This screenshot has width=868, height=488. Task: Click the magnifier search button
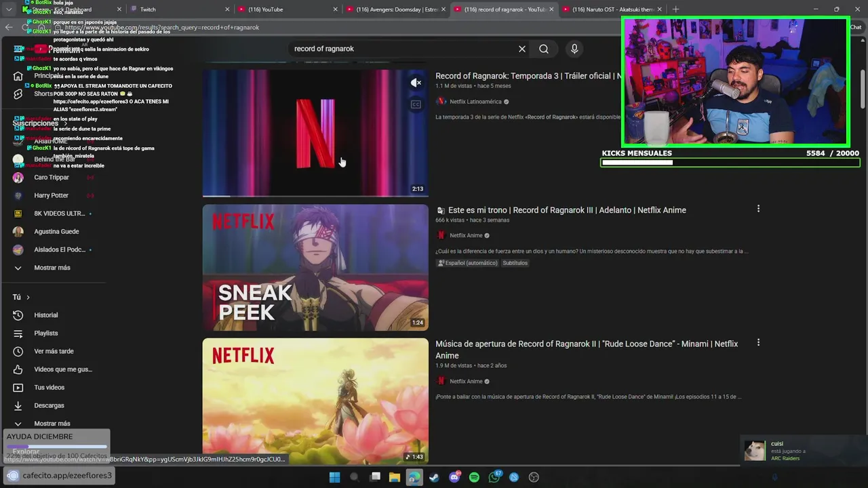pos(544,49)
